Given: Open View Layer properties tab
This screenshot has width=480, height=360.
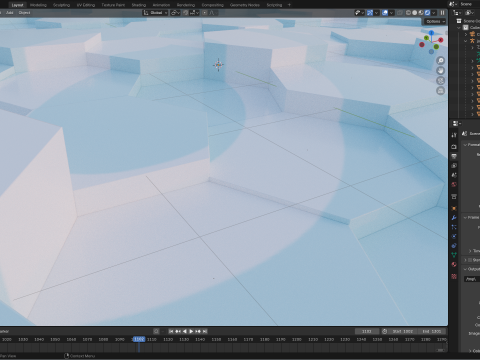Looking at the screenshot, I should click(x=454, y=165).
